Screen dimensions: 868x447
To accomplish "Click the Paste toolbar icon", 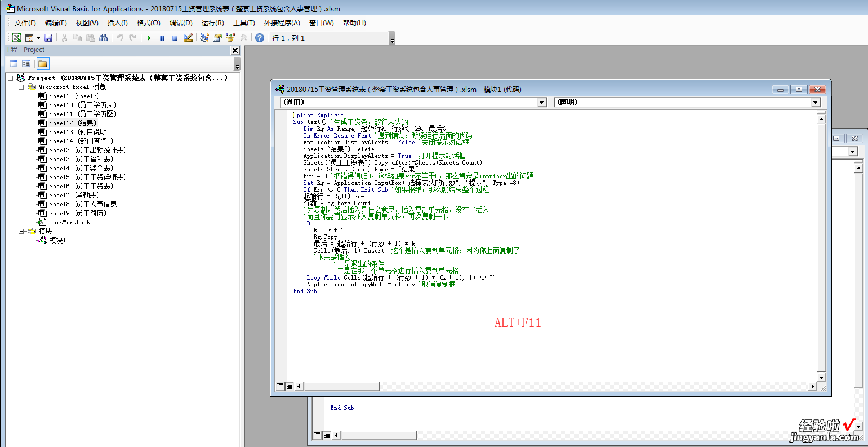I will [90, 38].
